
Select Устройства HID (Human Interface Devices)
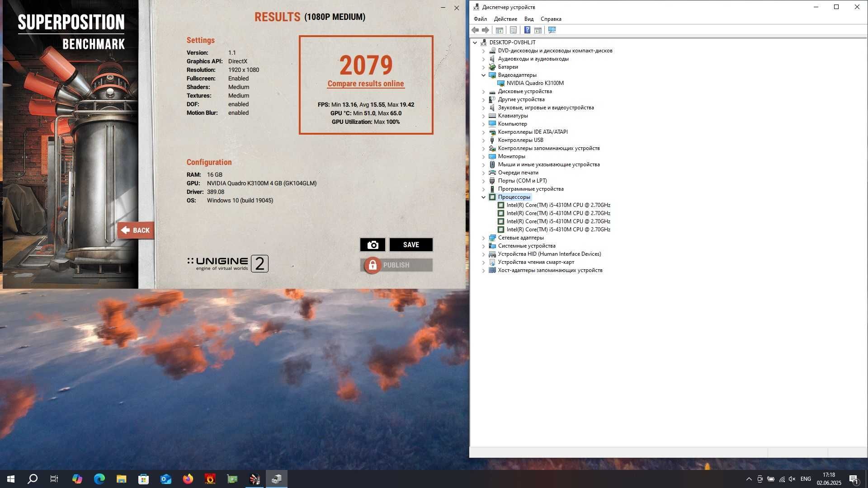549,254
